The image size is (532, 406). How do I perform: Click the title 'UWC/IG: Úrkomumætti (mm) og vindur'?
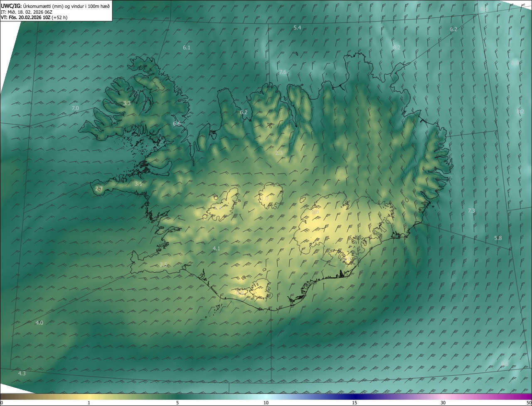tap(55, 5)
